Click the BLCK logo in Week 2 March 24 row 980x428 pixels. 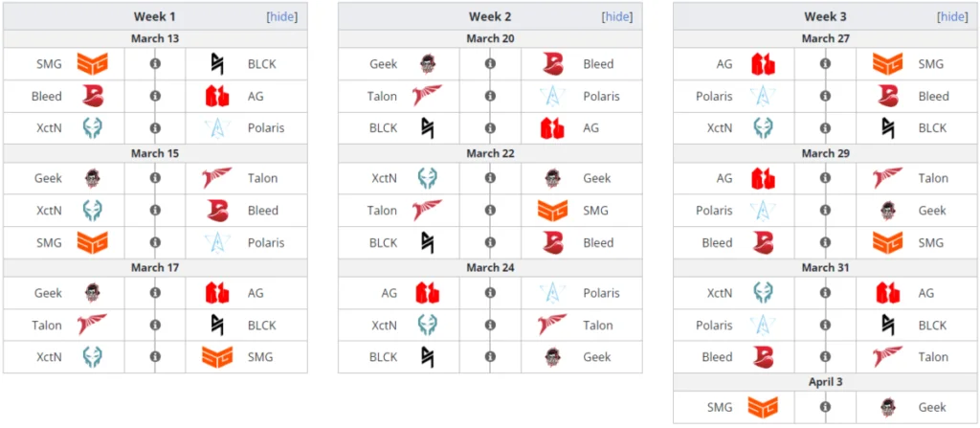tap(428, 357)
